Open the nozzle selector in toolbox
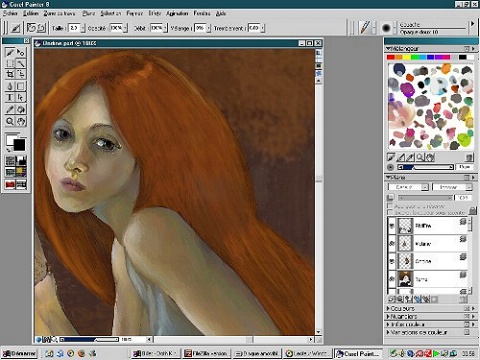The height and width of the screenshot is (360, 480). 21,184
